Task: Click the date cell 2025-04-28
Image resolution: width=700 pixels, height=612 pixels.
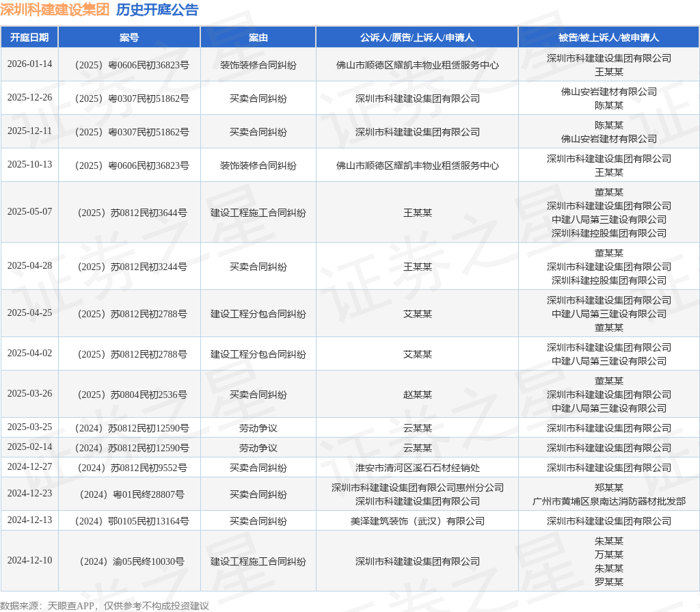Action: tap(29, 266)
